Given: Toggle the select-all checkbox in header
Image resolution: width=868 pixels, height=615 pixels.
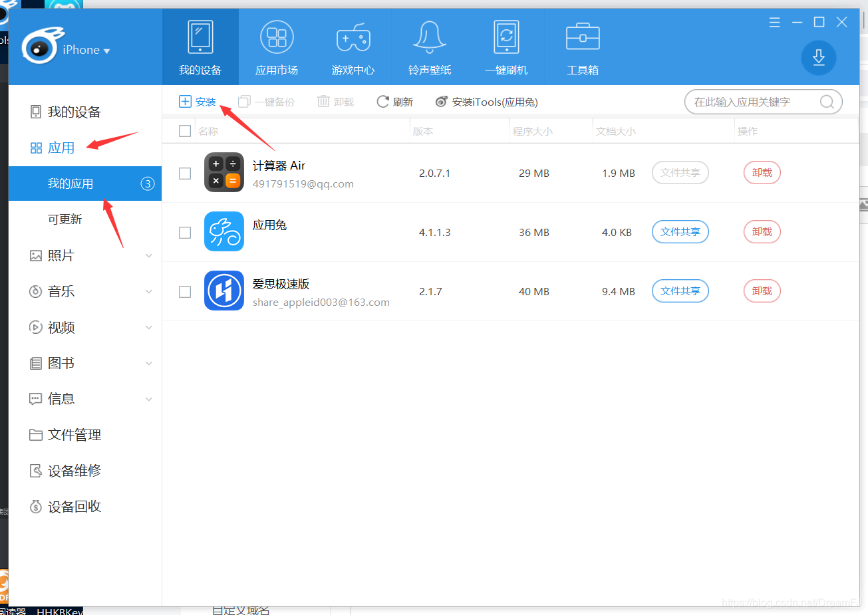Looking at the screenshot, I should (x=185, y=131).
